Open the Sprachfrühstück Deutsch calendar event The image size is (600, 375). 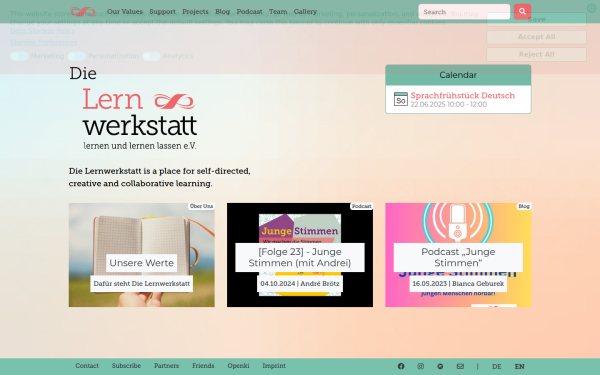[463, 95]
